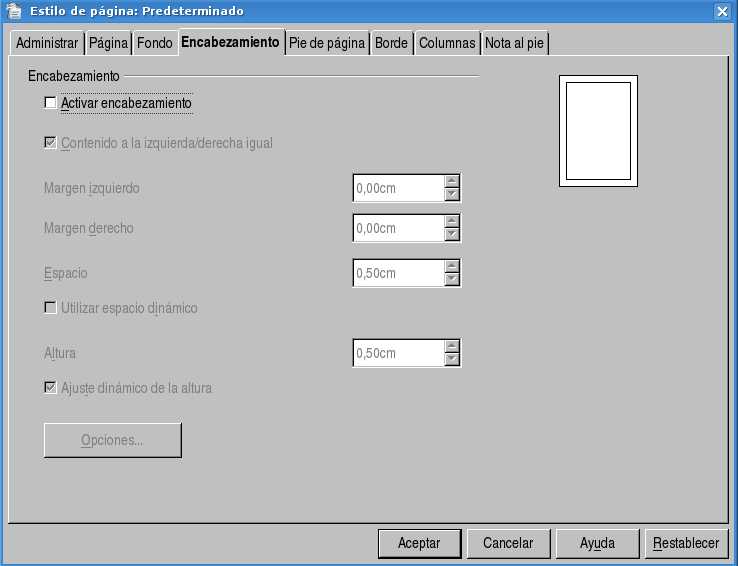Viewport: 738px width, 566px height.
Task: Decrease Margen derecho with down arrow
Action: tap(452, 235)
